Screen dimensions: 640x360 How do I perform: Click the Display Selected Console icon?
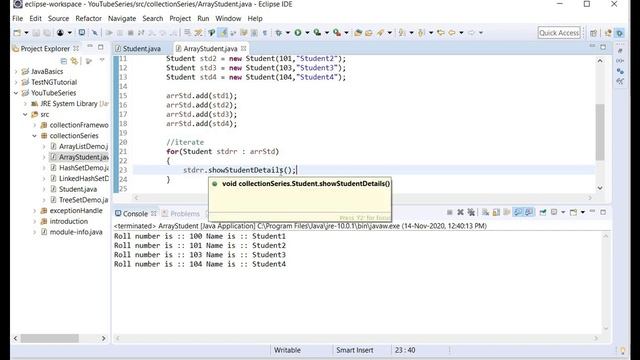tap(554, 212)
